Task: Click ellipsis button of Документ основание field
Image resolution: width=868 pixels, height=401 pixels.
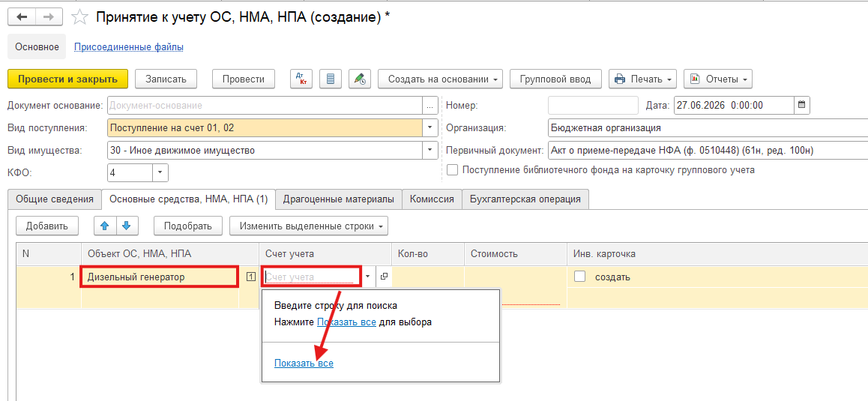Action: (430, 105)
